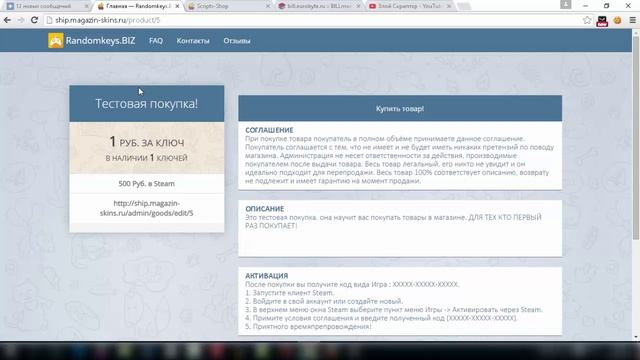Click the ОПИСАНИЕ section heading
Image resolution: width=640 pixels, height=360 pixels.
[x=264, y=209]
